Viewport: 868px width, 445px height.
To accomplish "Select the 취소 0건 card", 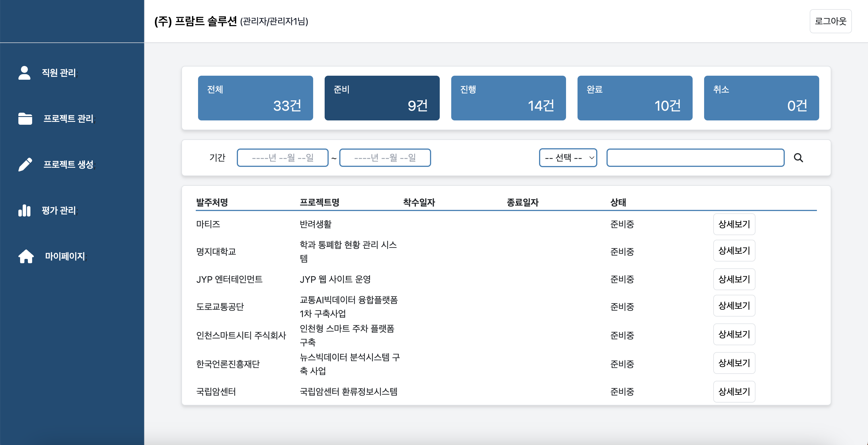I will 761,97.
